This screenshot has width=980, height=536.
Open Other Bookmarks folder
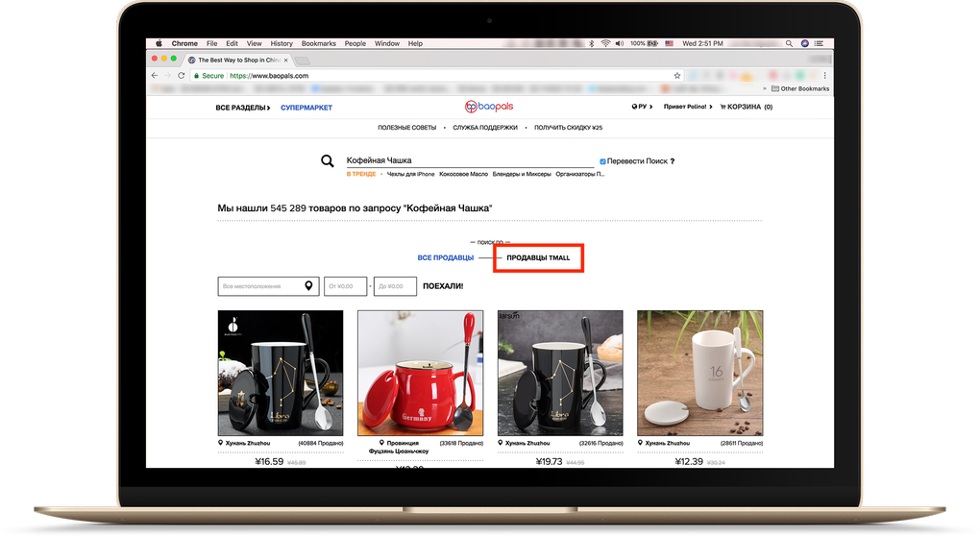click(800, 88)
